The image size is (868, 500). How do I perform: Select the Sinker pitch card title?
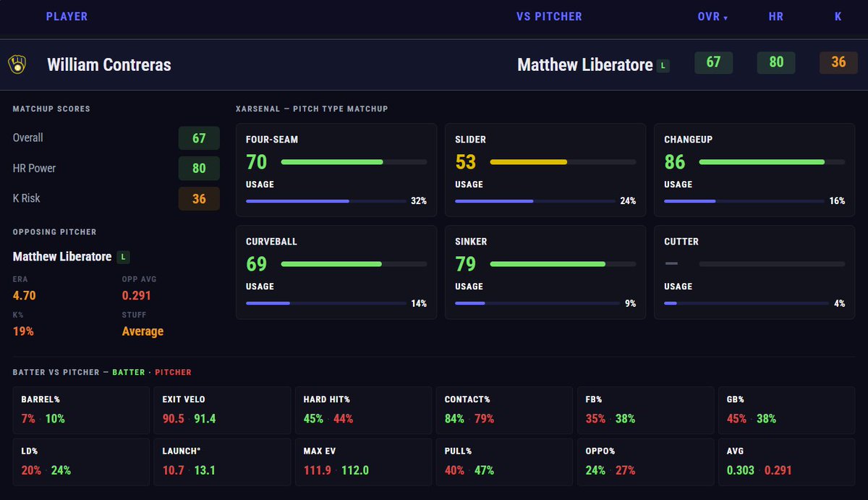(x=472, y=242)
